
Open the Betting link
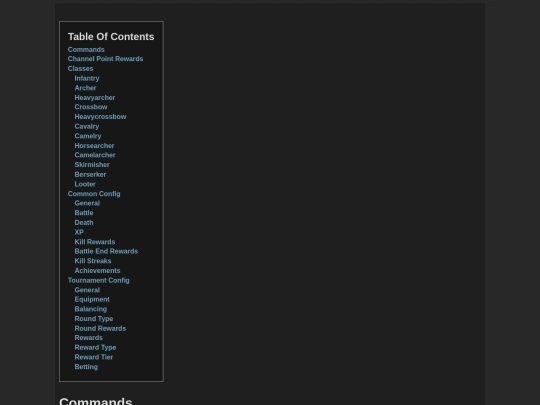[x=86, y=367]
